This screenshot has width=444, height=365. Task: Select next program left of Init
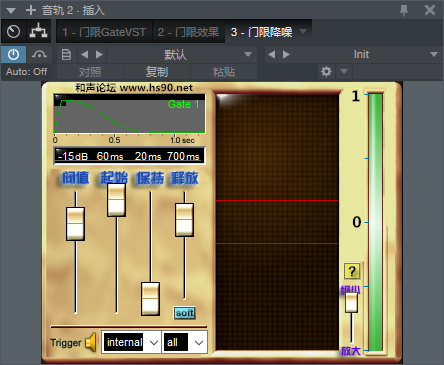(286, 54)
